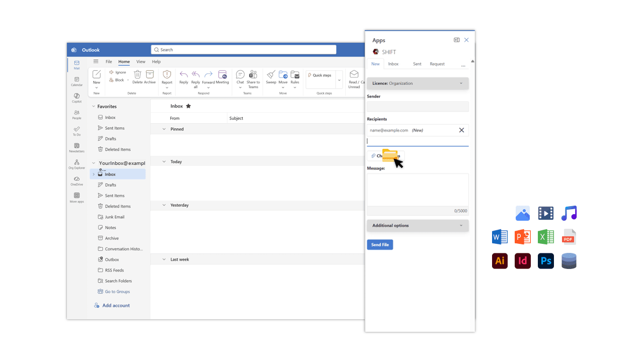This screenshot has width=644, height=362.
Task: Click the Outlook Search box
Action: [x=244, y=50]
